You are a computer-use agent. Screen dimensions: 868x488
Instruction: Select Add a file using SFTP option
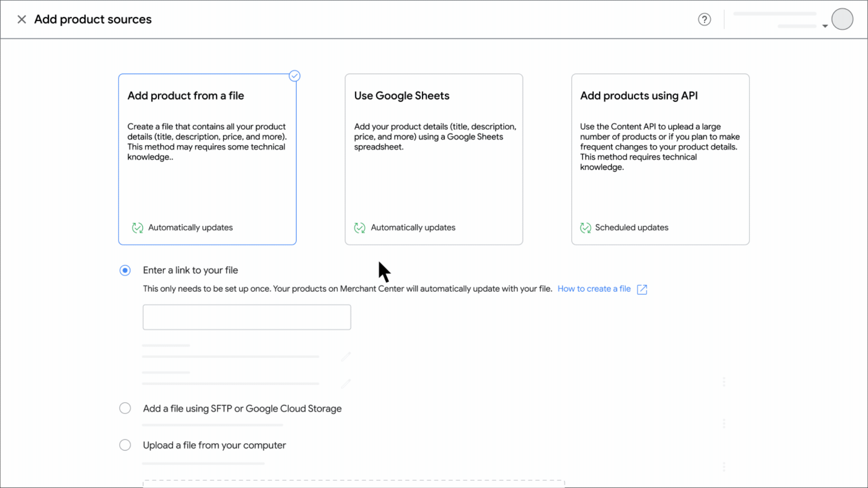click(125, 408)
